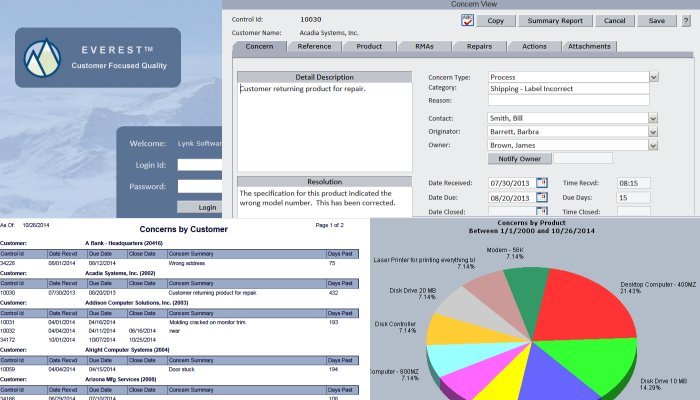The image size is (700, 400).
Task: Click the empty field beside Notify Owner
Action: [x=583, y=158]
